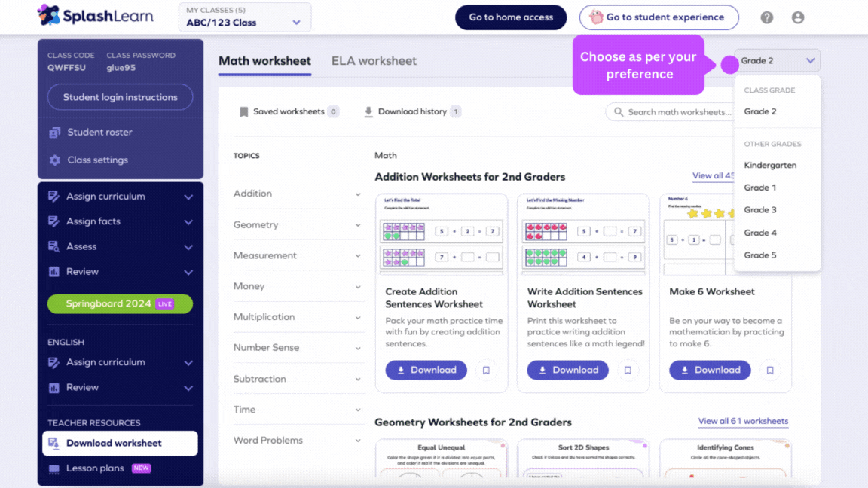Click the Saved worksheets bookmark icon

tap(243, 111)
